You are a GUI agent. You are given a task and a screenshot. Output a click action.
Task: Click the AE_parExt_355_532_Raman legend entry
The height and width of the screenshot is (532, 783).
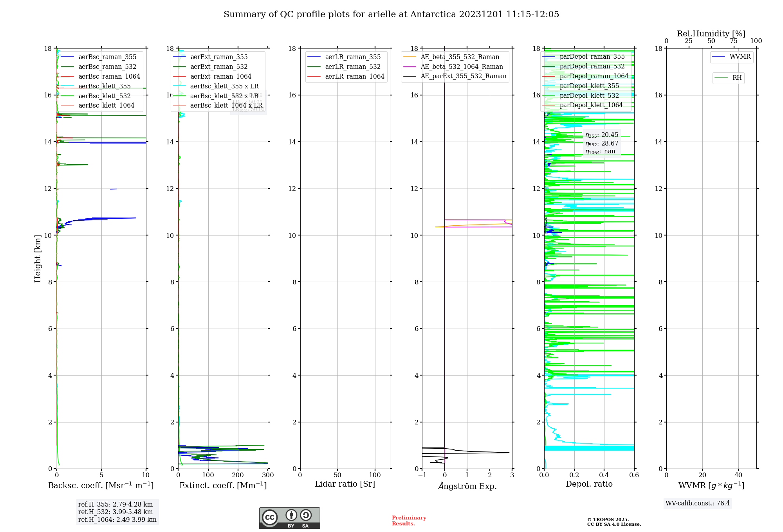463,76
